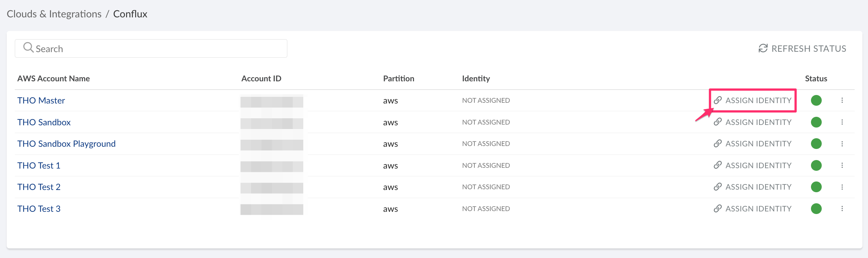868x258 pixels.
Task: Click the green status dot for THO Test 3
Action: coord(816,208)
